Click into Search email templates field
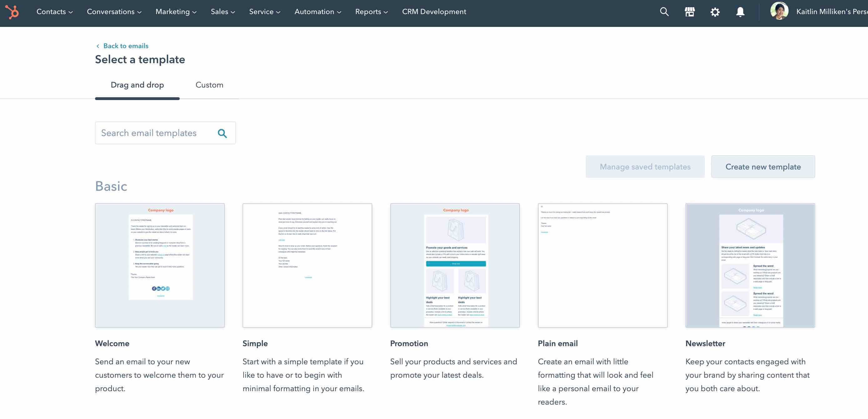Screen dimensions: 868x419 [155, 133]
